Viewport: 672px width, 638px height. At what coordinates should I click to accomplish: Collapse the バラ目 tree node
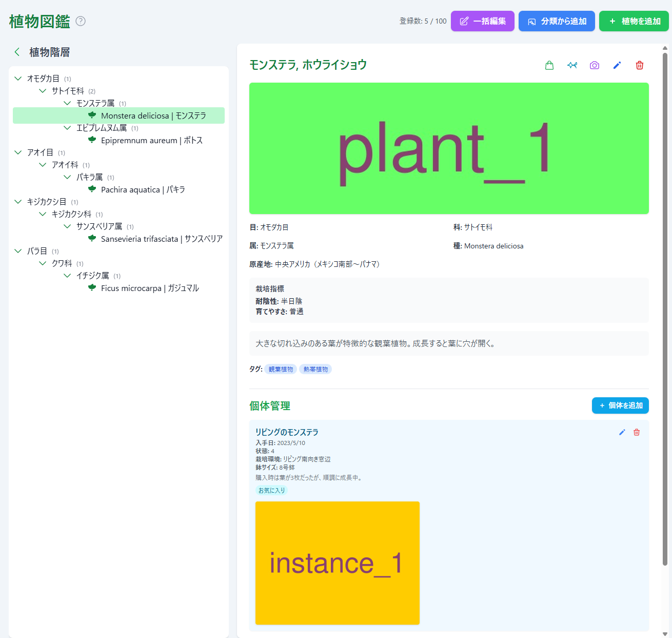point(18,251)
